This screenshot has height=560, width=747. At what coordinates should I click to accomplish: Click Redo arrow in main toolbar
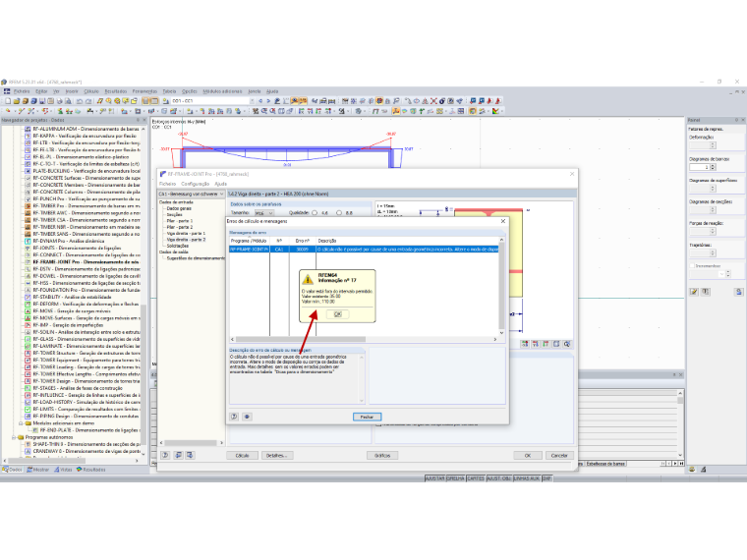pos(88,101)
